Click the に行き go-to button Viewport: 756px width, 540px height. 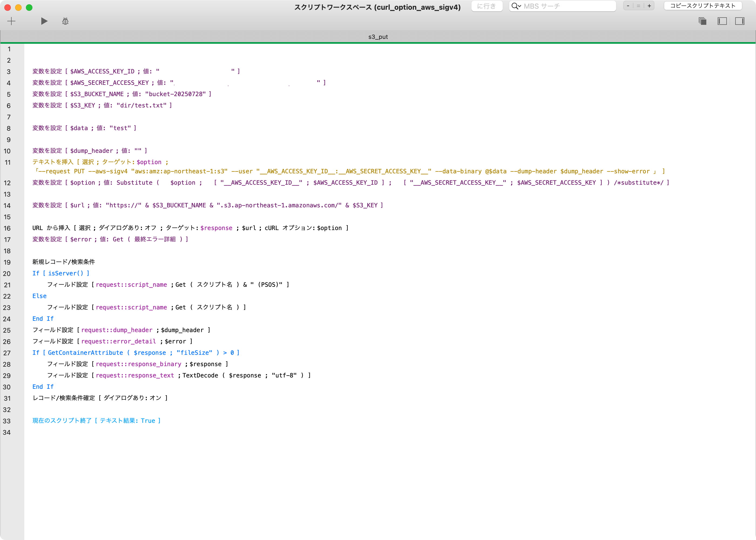pos(486,6)
